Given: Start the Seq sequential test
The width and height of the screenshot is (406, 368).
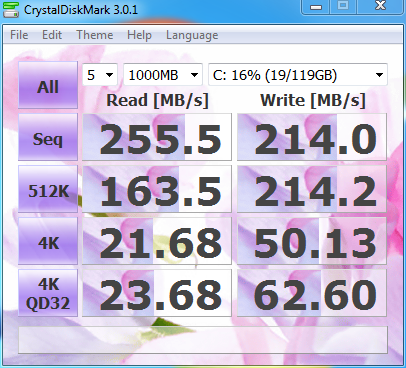Looking at the screenshot, I should tap(48, 137).
